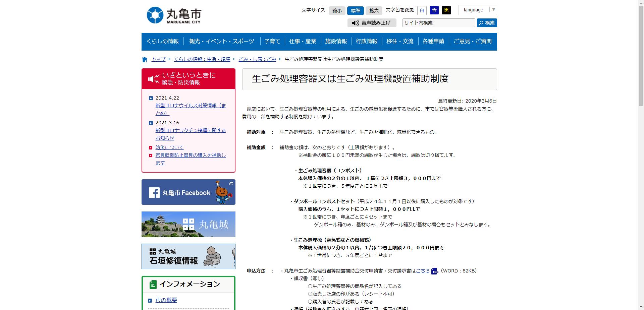Click the Word DOC file icon beside こちら
The width and height of the screenshot is (644, 310).
pos(434,271)
